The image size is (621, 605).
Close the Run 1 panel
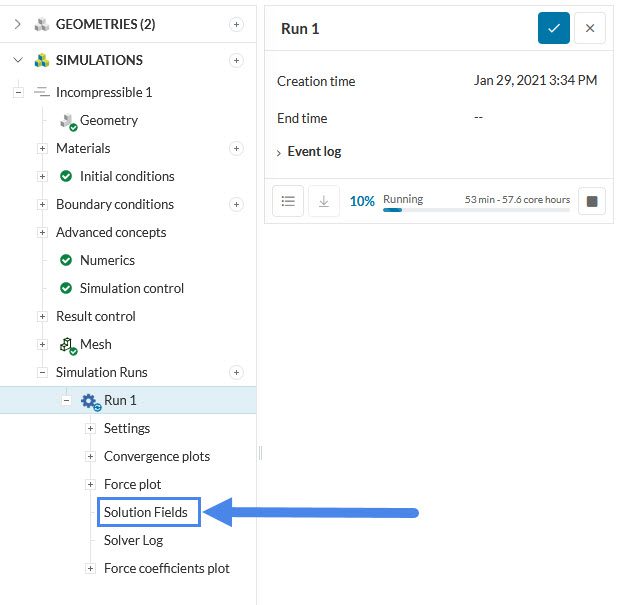[590, 28]
